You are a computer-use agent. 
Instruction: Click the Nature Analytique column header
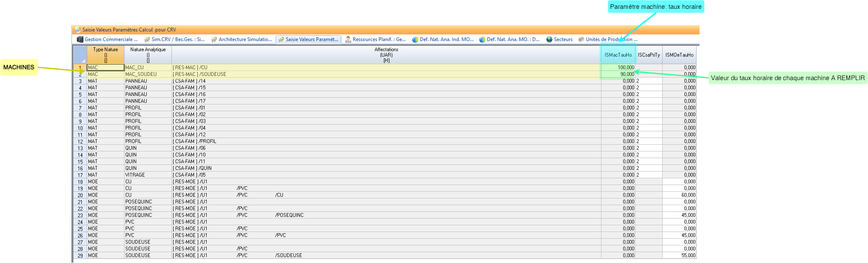coord(148,55)
